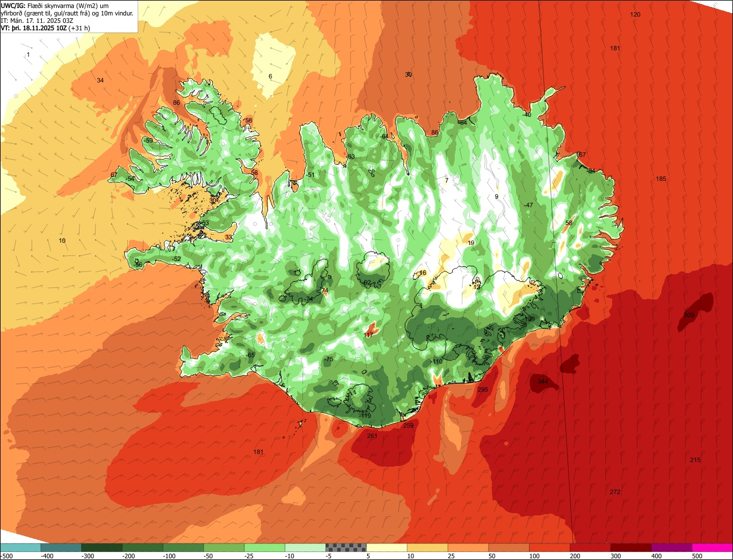Click the 120 value at the top right
733x560 pixels.
pyautogui.click(x=635, y=14)
